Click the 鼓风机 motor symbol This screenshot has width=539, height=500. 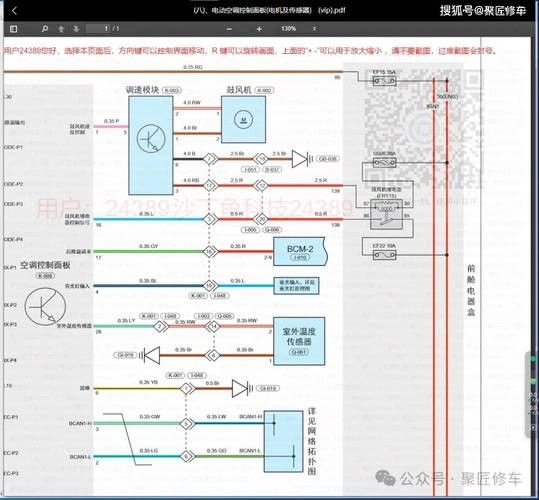click(243, 119)
